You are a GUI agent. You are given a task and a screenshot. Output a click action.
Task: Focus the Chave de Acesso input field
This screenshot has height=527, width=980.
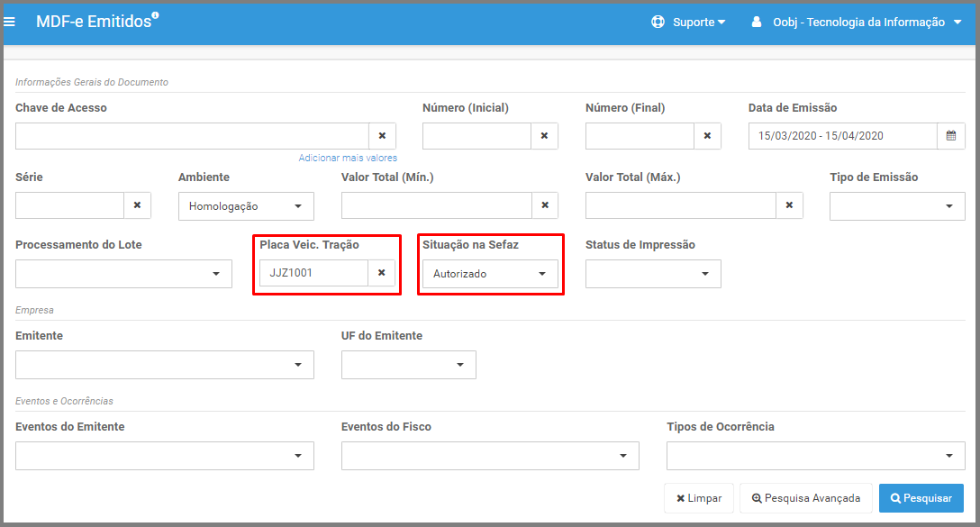pos(193,136)
